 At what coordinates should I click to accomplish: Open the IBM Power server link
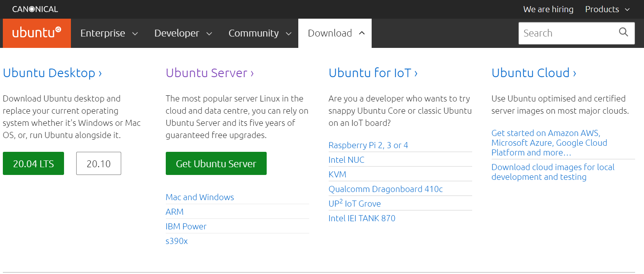click(x=186, y=227)
